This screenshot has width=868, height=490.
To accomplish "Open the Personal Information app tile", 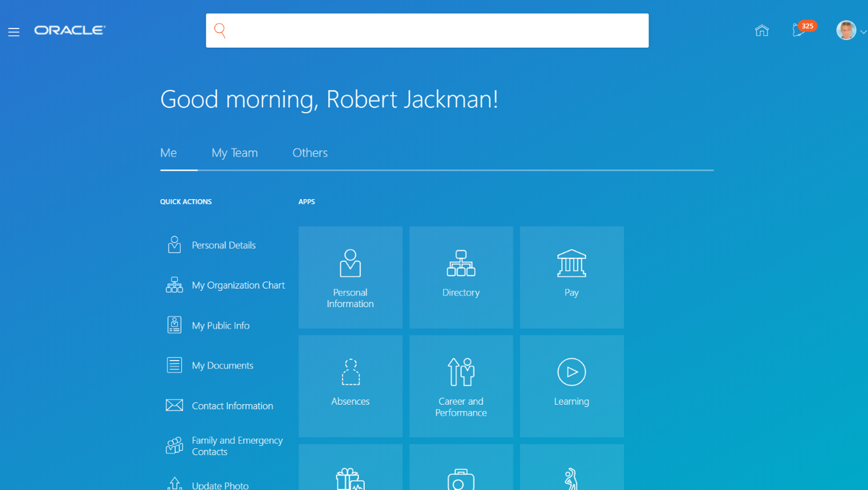I will [350, 278].
